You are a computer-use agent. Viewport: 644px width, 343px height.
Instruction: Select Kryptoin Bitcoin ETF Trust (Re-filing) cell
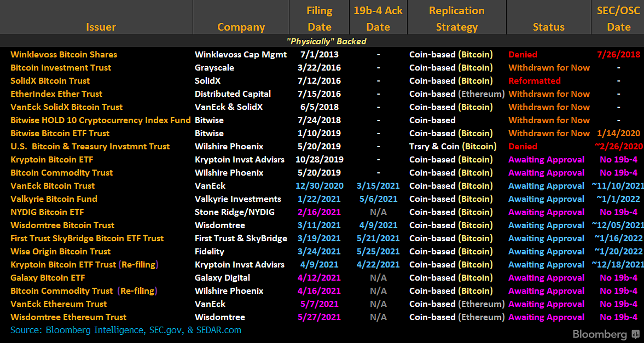pyautogui.click(x=84, y=265)
